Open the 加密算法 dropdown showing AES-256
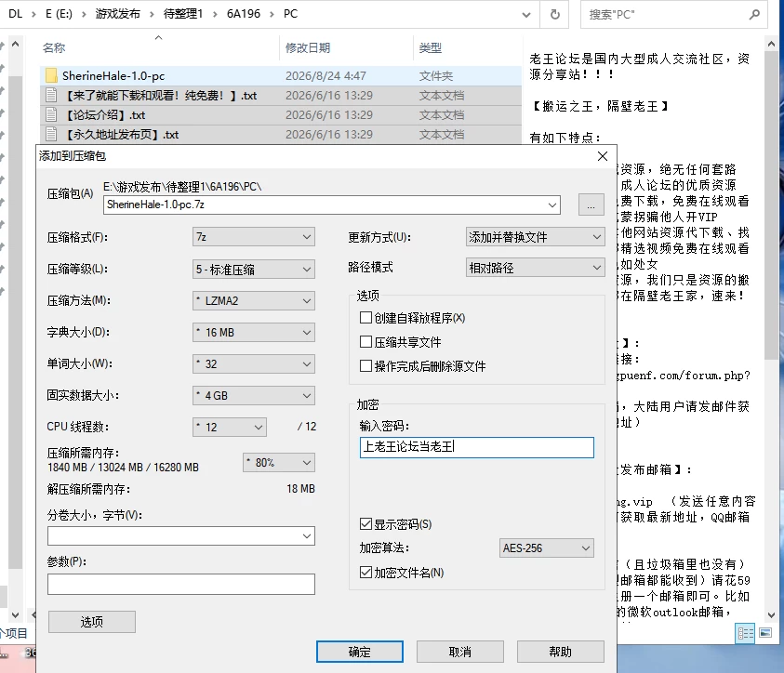 547,548
